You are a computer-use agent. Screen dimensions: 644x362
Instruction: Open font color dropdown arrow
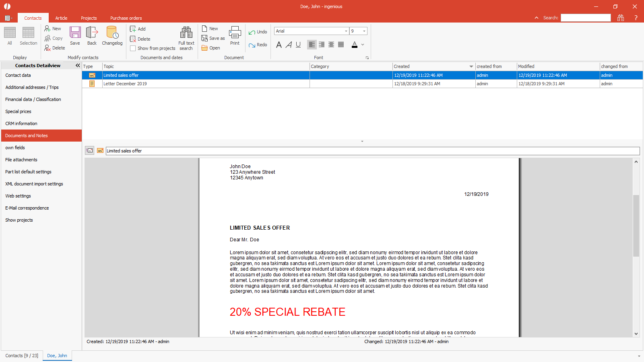tap(363, 45)
